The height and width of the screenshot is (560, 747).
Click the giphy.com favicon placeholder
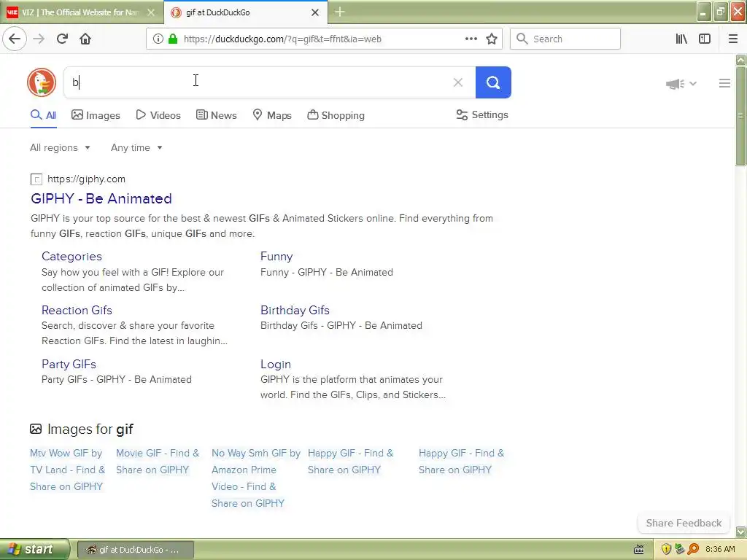point(36,179)
